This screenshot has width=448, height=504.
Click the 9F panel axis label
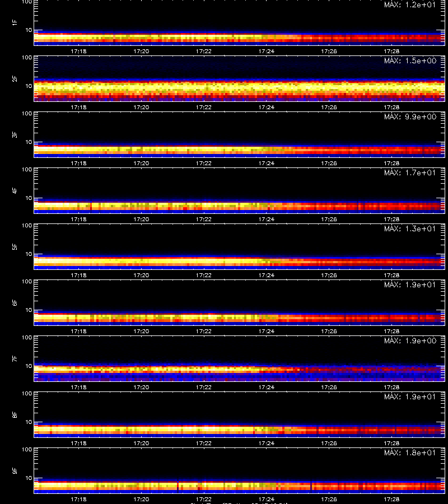pyautogui.click(x=15, y=470)
